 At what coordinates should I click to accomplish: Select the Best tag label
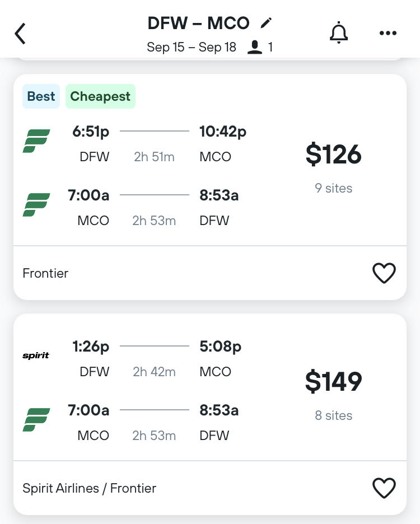coord(41,96)
